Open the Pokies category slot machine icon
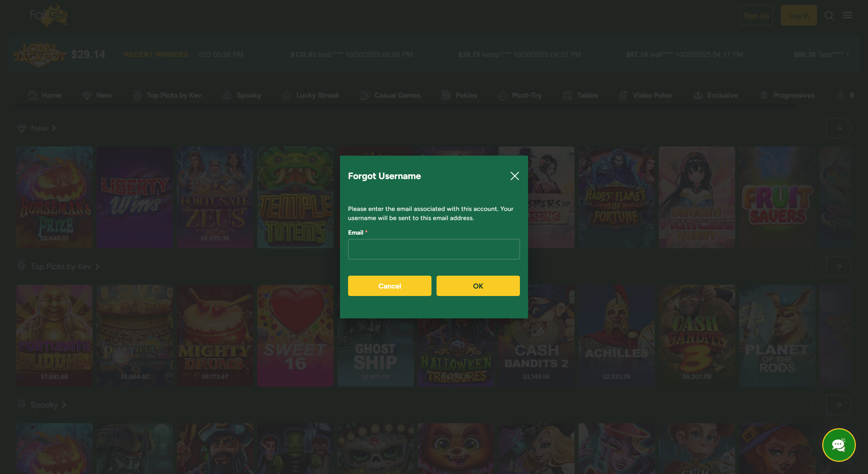This screenshot has height=474, width=868. pos(446,95)
